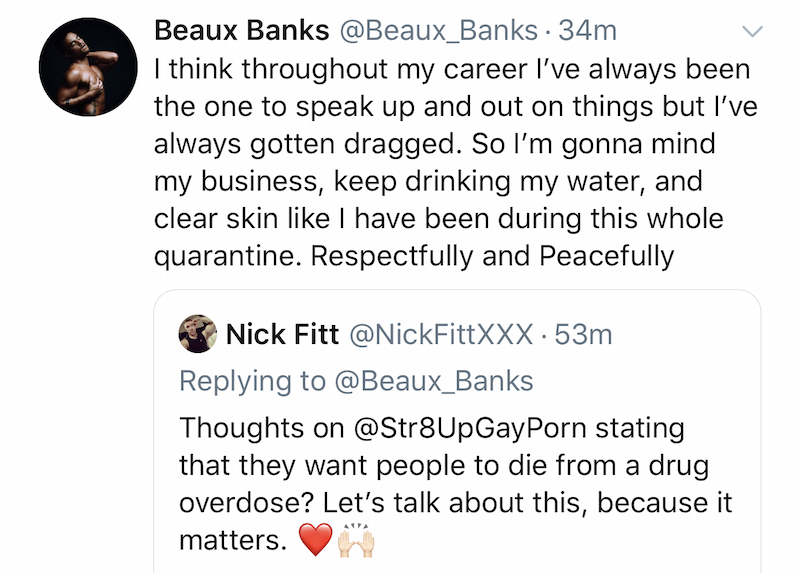Click the word 'quarantine' in the tweet
The height and width of the screenshot is (573, 800).
[226, 256]
